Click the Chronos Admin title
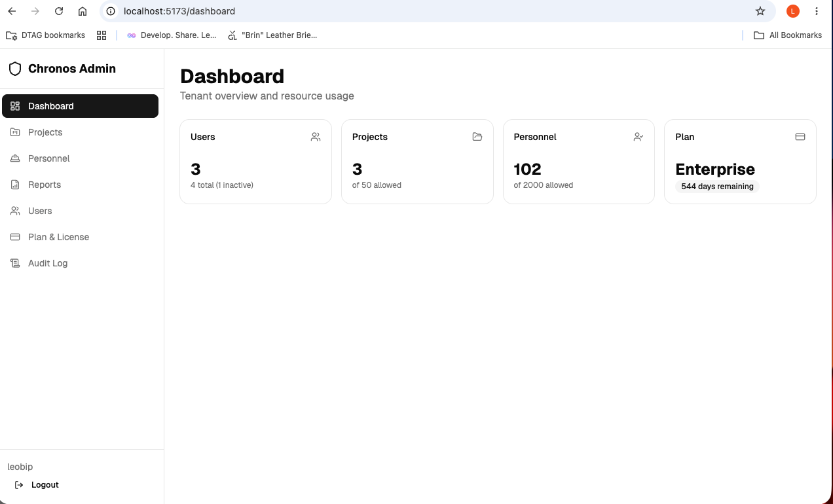 click(x=72, y=69)
